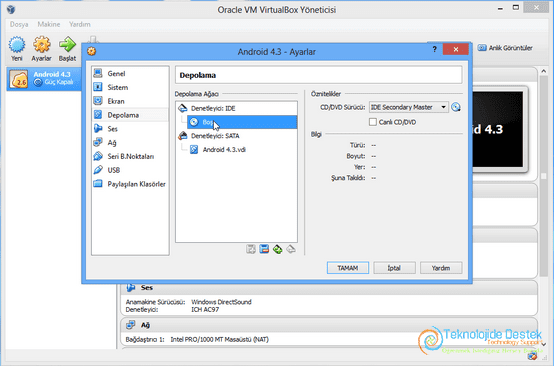
Task: Click the Windows DirectSound text
Action: click(x=221, y=302)
